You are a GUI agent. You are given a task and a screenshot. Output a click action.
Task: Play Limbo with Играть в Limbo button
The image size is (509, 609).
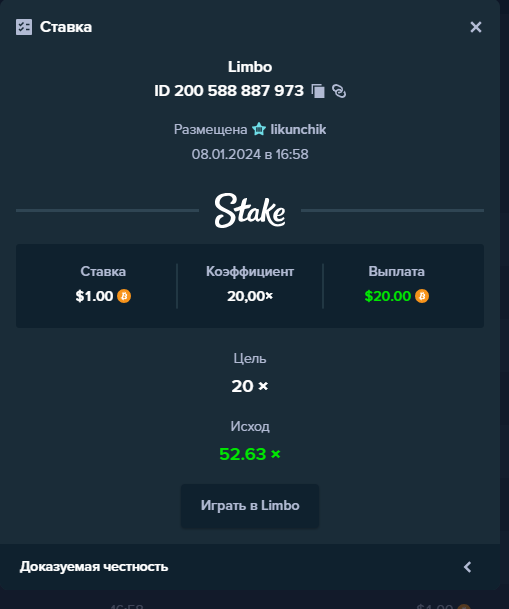coord(250,506)
